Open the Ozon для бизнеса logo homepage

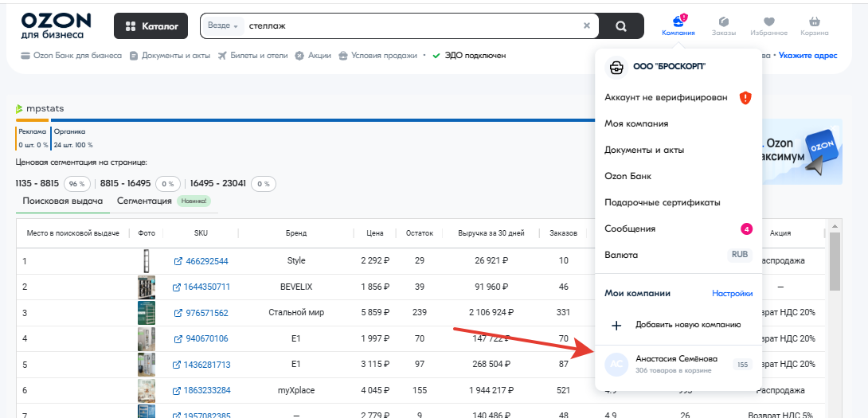click(x=56, y=26)
